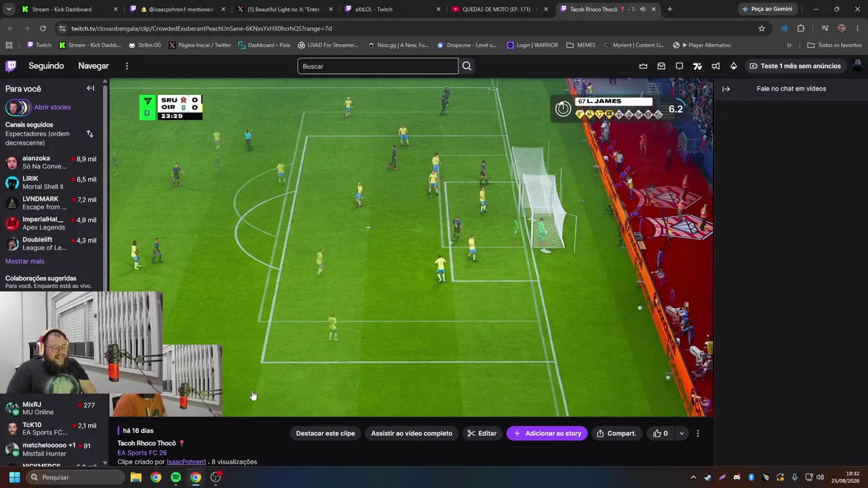
Task: Show hidden system tray icons
Action: [x=694, y=477]
